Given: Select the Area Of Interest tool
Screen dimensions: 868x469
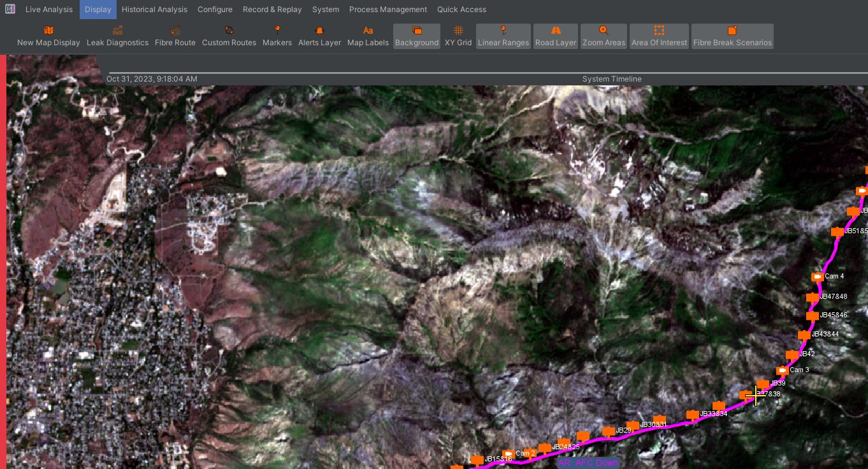Looking at the screenshot, I should click(659, 36).
